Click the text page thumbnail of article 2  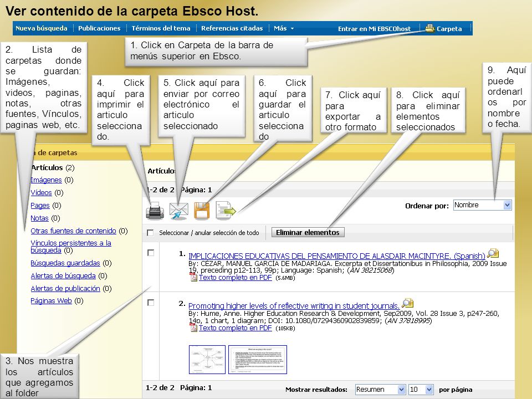[x=258, y=360]
